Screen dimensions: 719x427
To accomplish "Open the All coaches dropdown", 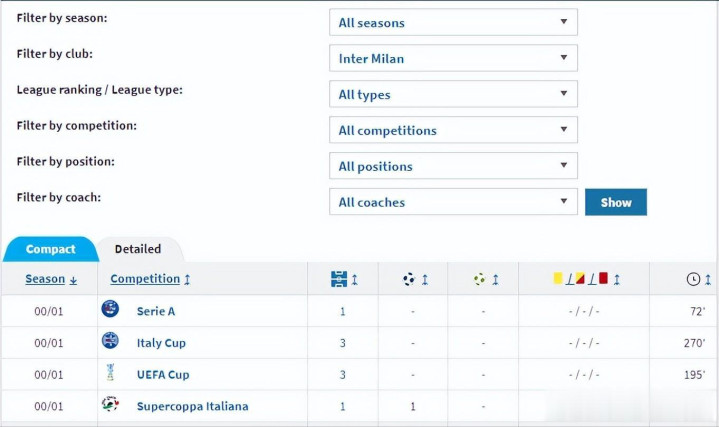I will (453, 202).
